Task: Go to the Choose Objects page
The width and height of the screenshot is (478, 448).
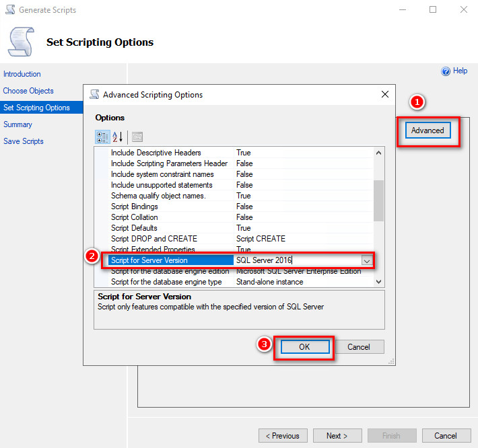Action: [x=28, y=91]
